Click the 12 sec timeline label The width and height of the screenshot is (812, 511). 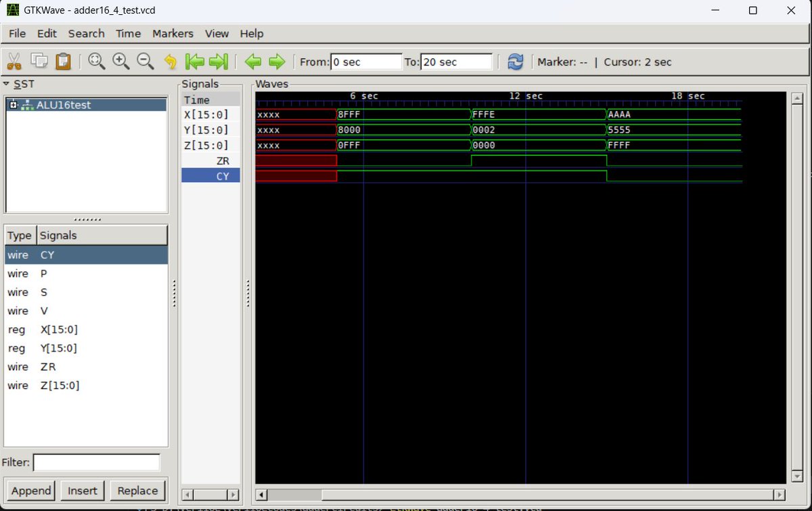[526, 96]
